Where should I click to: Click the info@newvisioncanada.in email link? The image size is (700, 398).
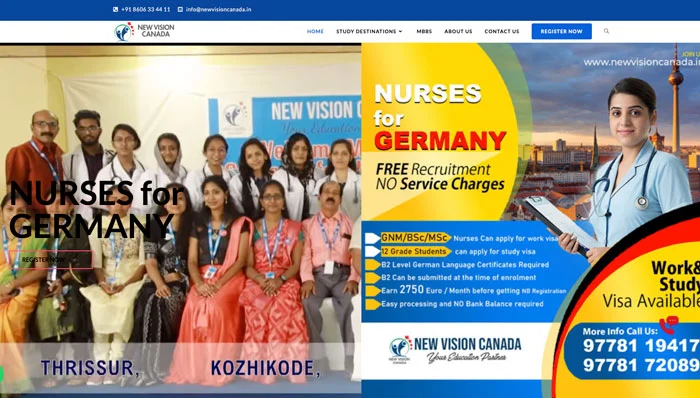[x=218, y=9]
